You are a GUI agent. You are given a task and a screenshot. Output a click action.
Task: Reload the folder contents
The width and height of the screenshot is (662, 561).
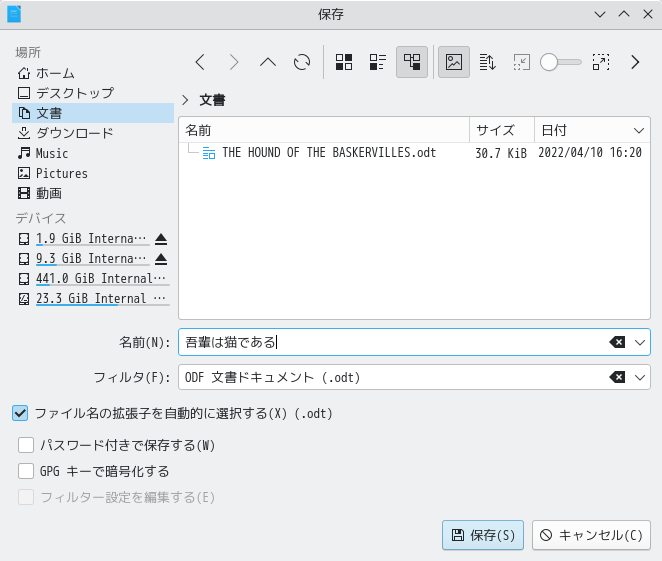coord(302,62)
